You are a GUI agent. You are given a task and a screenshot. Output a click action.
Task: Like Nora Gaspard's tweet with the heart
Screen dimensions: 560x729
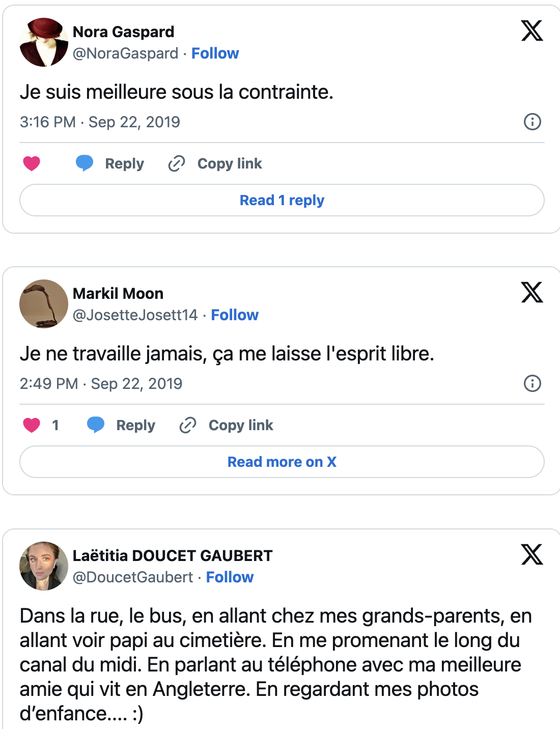point(32,163)
